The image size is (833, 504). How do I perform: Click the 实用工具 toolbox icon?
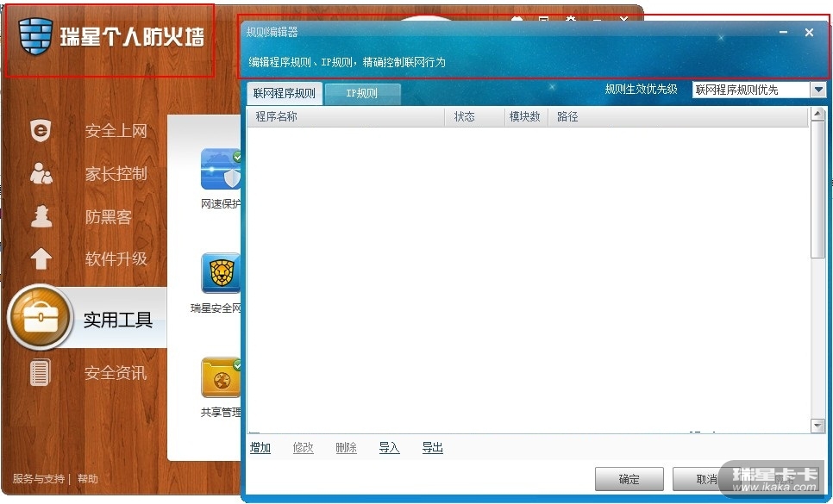pyautogui.click(x=41, y=317)
